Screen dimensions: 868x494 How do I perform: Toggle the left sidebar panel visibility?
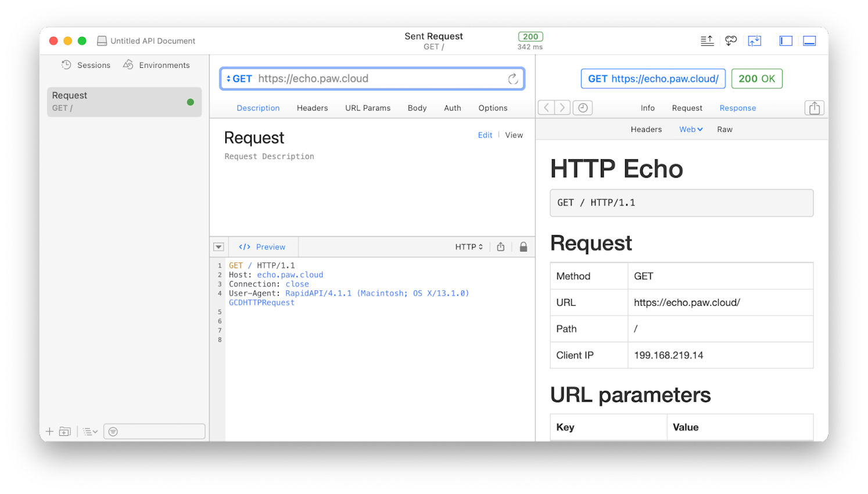click(785, 41)
